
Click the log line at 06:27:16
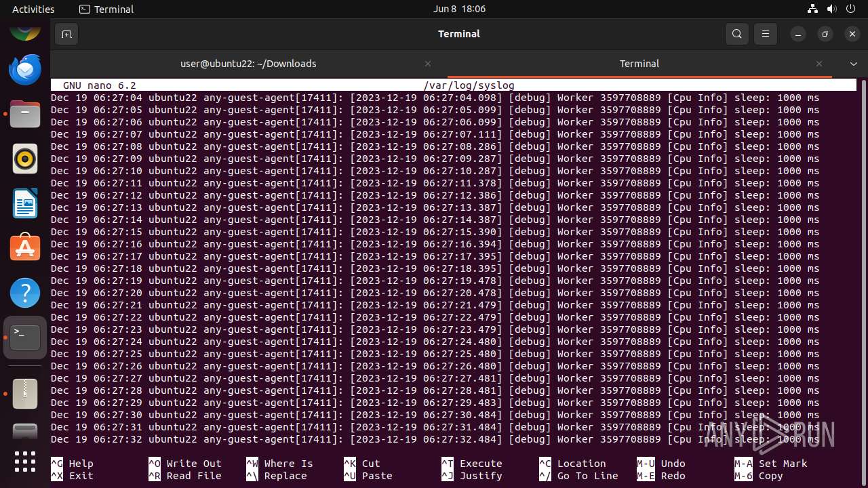[x=435, y=244]
